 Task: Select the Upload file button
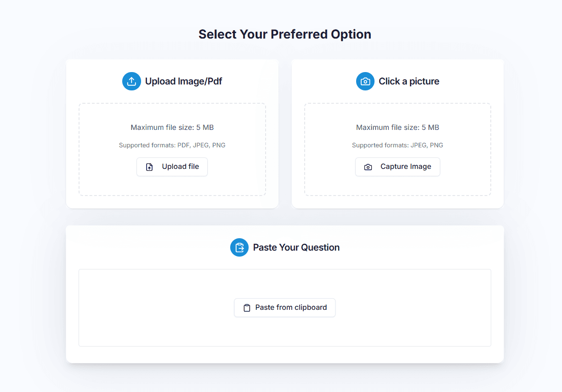point(172,167)
